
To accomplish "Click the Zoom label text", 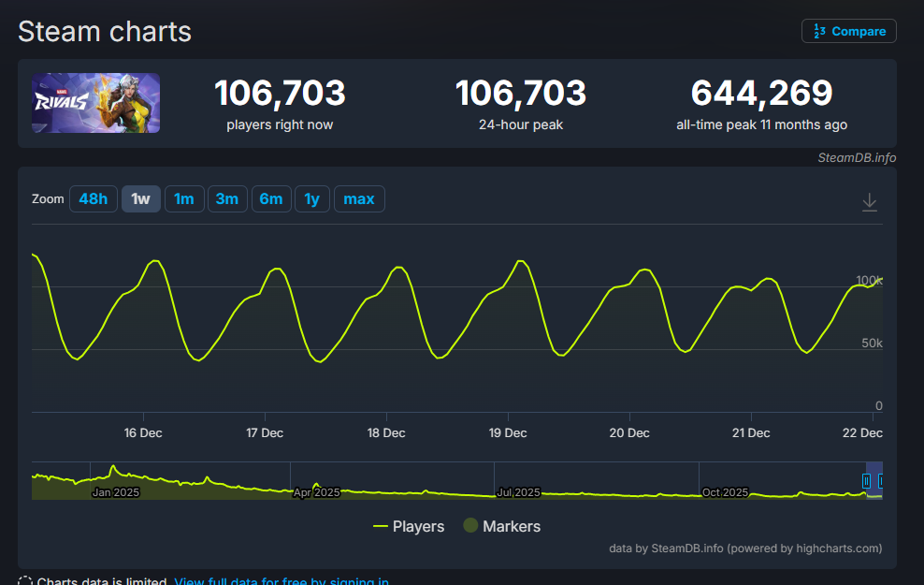I will click(48, 198).
